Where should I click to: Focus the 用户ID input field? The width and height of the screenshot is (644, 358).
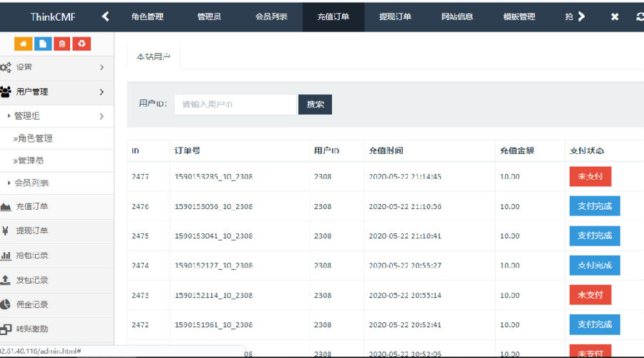pyautogui.click(x=235, y=105)
